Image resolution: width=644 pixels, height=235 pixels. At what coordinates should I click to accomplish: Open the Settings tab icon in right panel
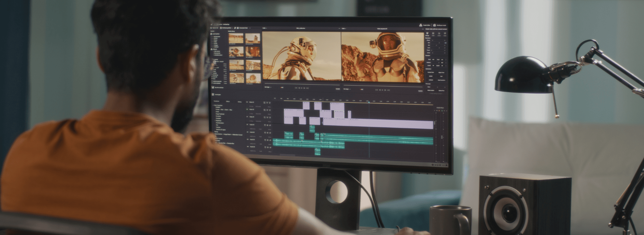pos(427,33)
